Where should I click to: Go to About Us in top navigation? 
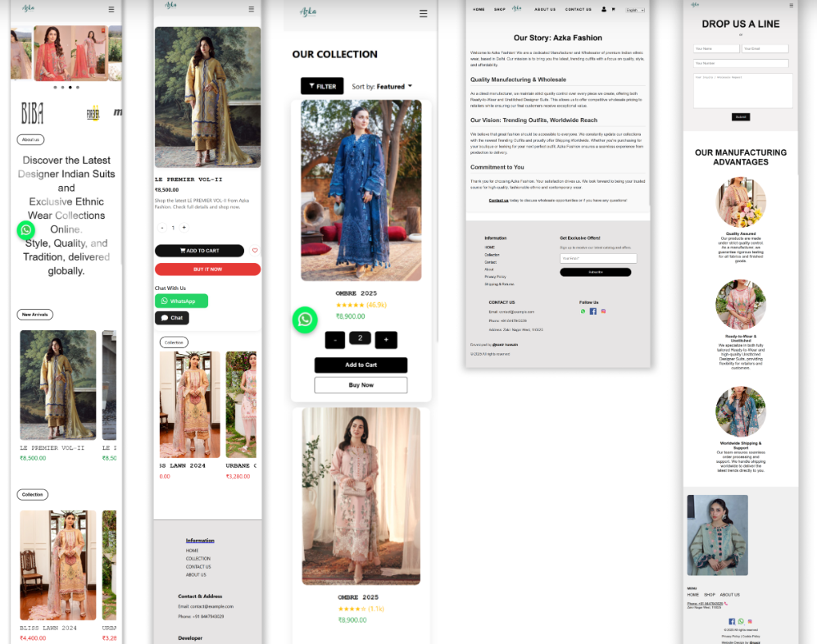pyautogui.click(x=545, y=9)
